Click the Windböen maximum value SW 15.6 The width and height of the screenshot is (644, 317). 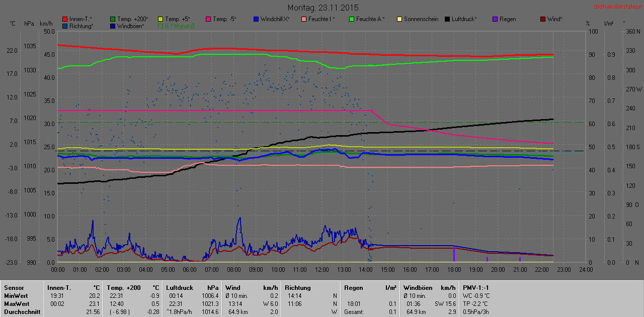coord(446,304)
